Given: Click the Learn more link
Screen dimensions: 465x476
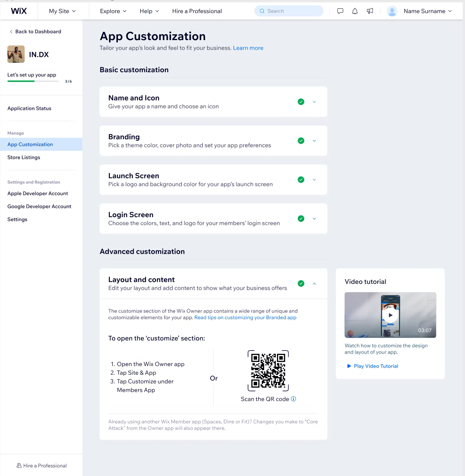Looking at the screenshot, I should pyautogui.click(x=248, y=48).
